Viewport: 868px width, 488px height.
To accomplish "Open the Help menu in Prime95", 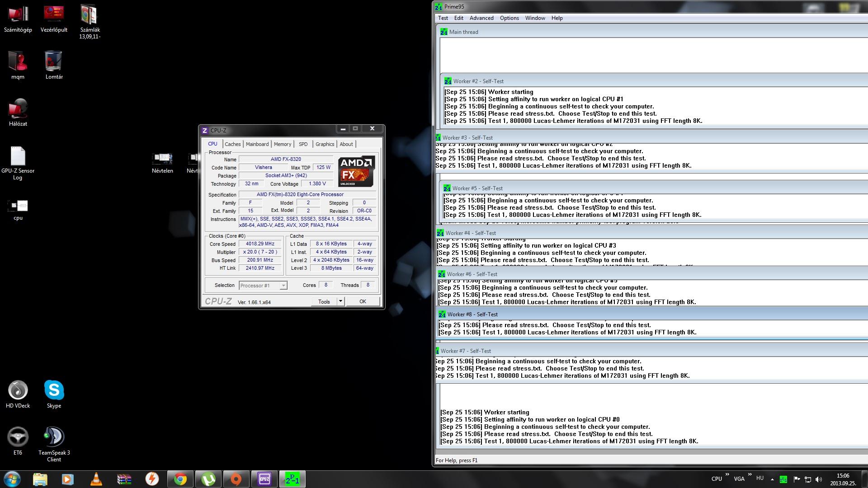I will 557,18.
